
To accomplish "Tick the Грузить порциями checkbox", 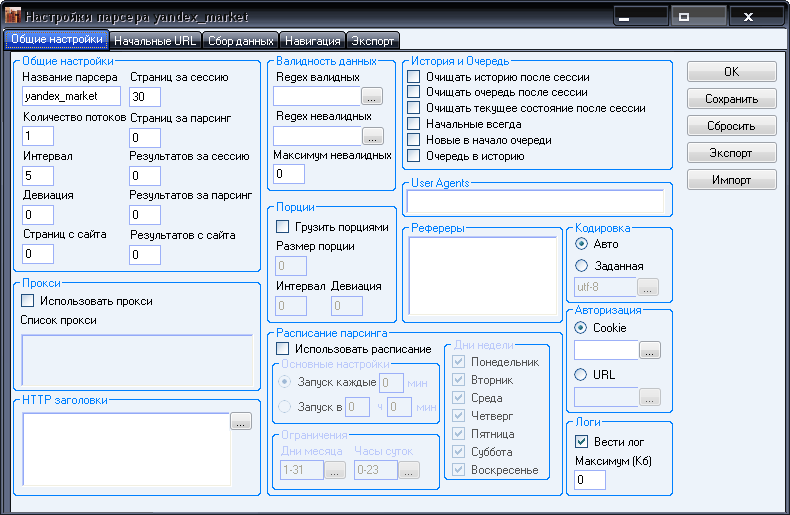I will tap(282, 227).
